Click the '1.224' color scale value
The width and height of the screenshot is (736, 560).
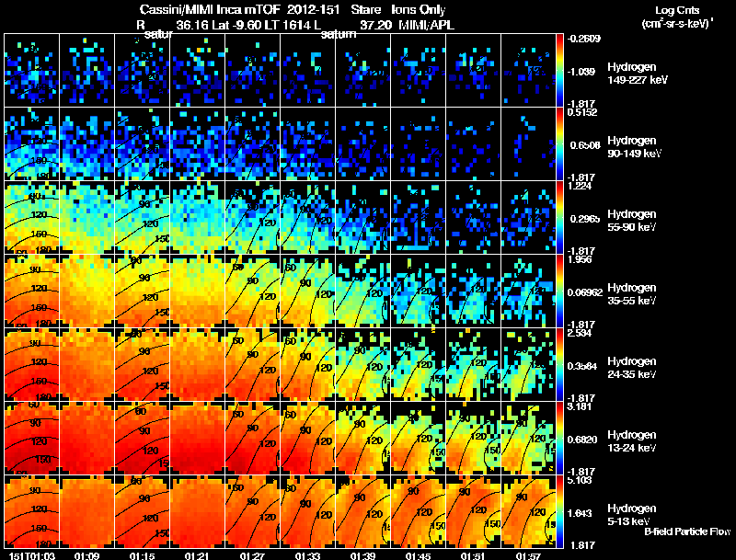point(580,186)
